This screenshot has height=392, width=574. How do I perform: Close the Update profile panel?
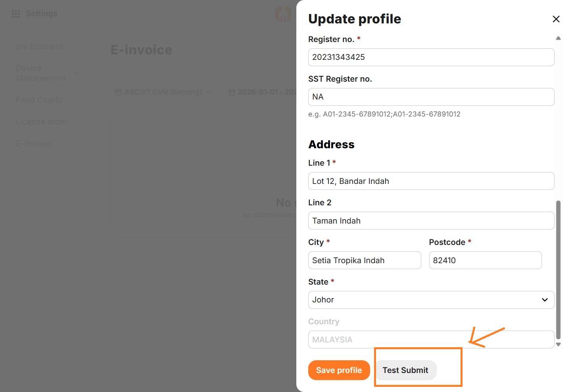(x=556, y=19)
